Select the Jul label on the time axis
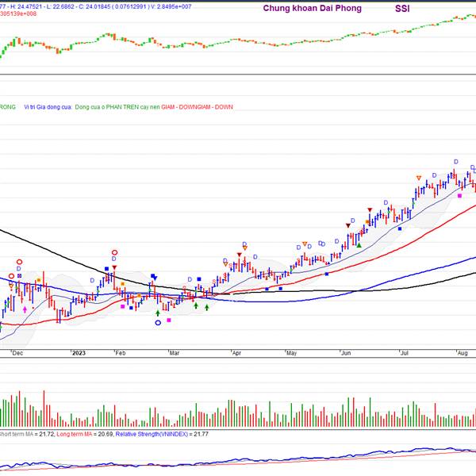 404,353
